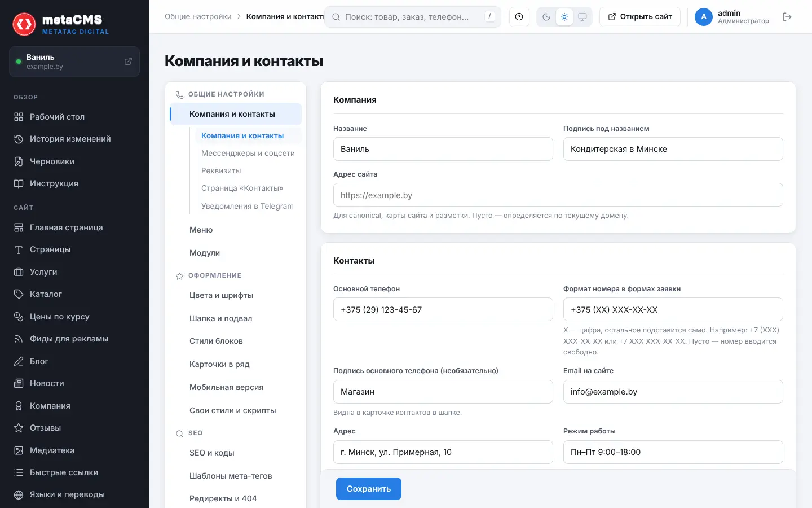Open SEO и коды settings

(x=236, y=453)
